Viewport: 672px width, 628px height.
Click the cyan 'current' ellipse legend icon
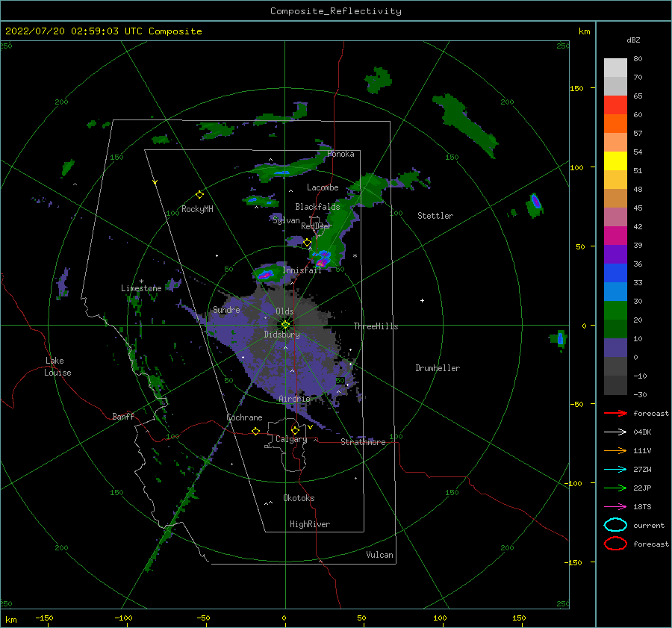615,525
